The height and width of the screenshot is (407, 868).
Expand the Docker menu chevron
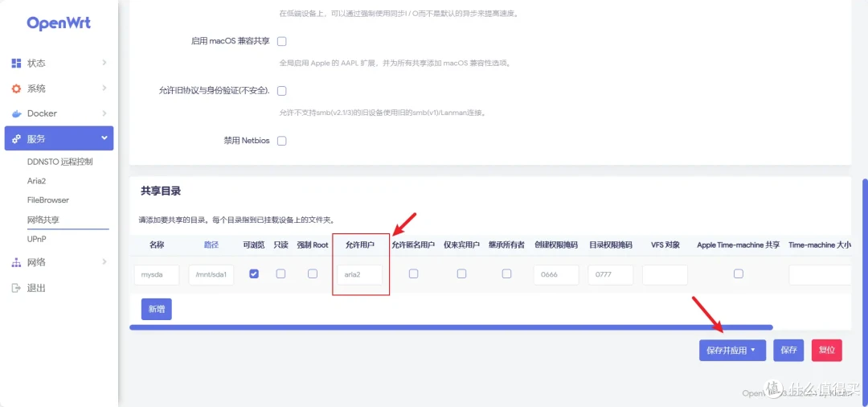104,113
